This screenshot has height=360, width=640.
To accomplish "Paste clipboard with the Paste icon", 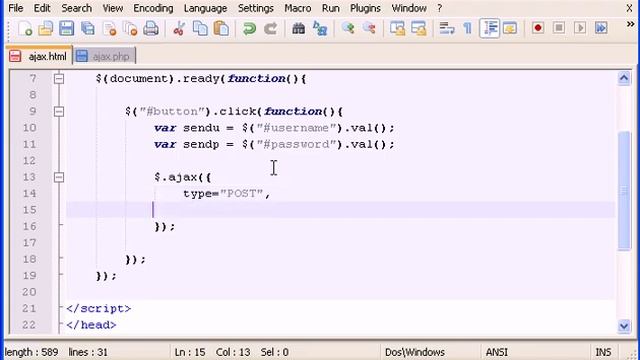I will point(221,29).
